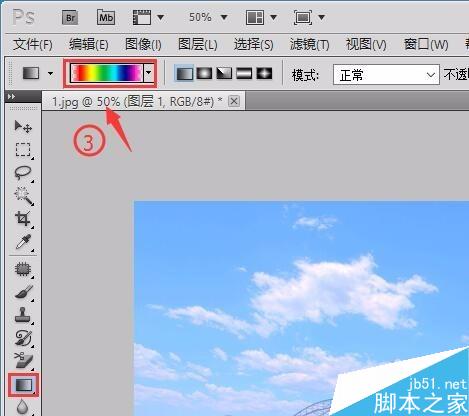
Task: Select the Lasso tool
Action: 23,172
